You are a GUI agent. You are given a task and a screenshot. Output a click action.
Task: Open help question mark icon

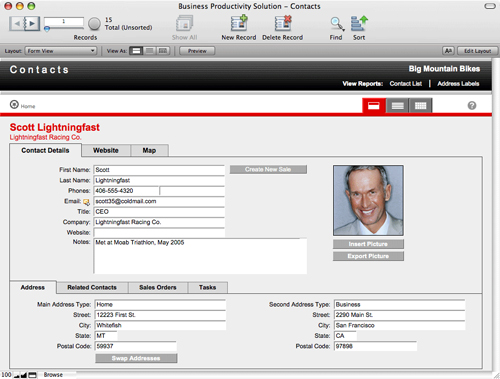click(x=472, y=106)
